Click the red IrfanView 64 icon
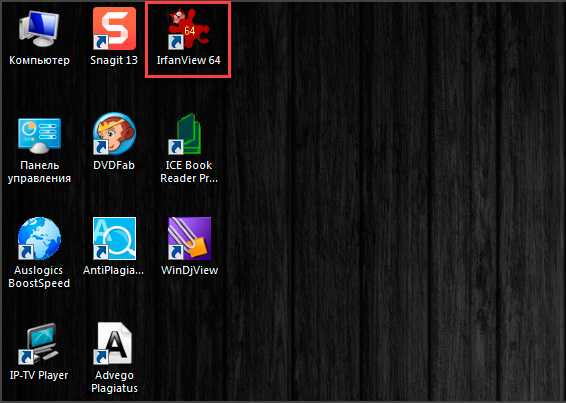 [x=189, y=28]
